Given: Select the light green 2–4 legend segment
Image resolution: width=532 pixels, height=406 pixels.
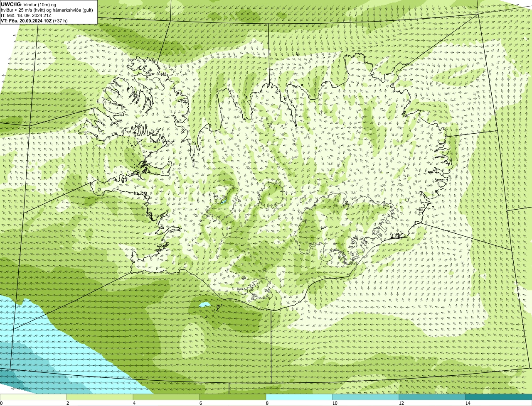Looking at the screenshot, I should click(x=100, y=397).
